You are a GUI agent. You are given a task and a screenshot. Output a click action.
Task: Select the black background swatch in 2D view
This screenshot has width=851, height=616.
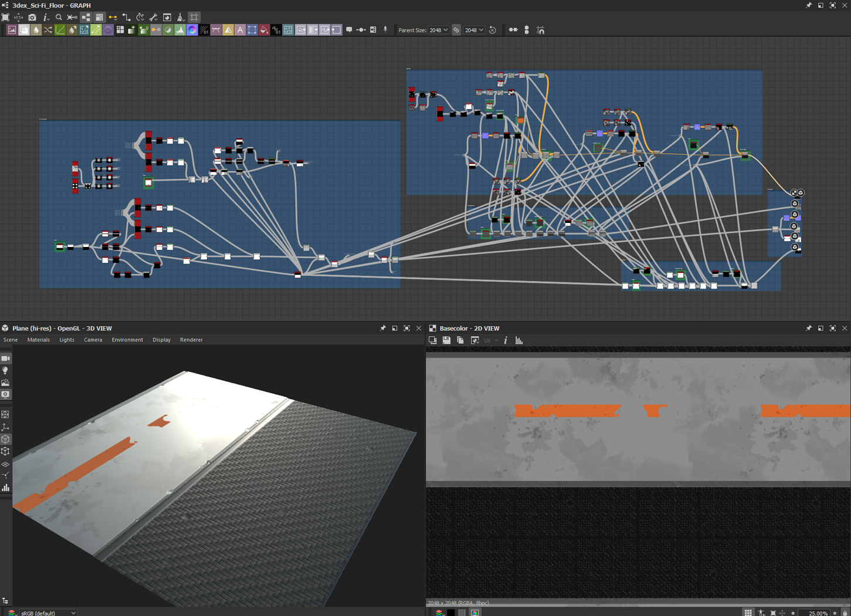[451, 612]
